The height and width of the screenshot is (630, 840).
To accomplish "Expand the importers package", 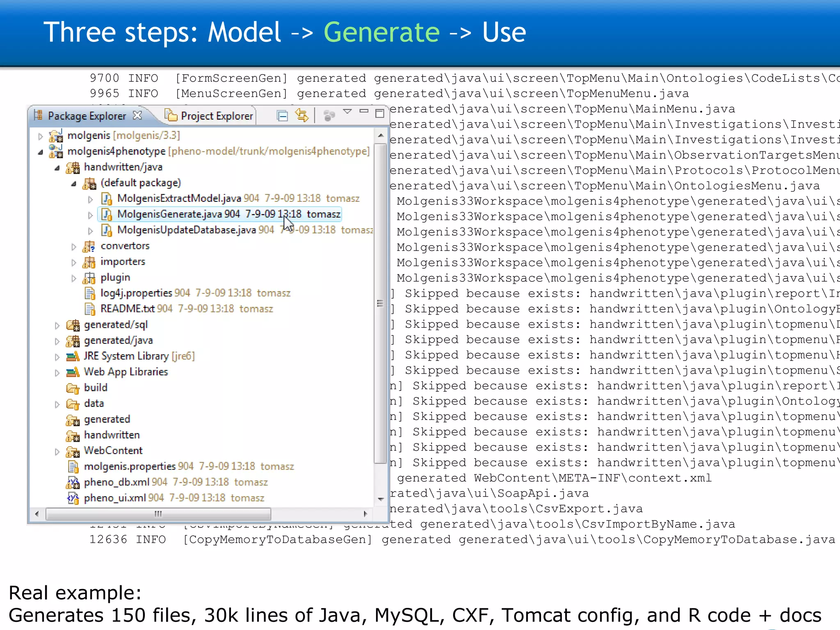I will coord(74,262).
